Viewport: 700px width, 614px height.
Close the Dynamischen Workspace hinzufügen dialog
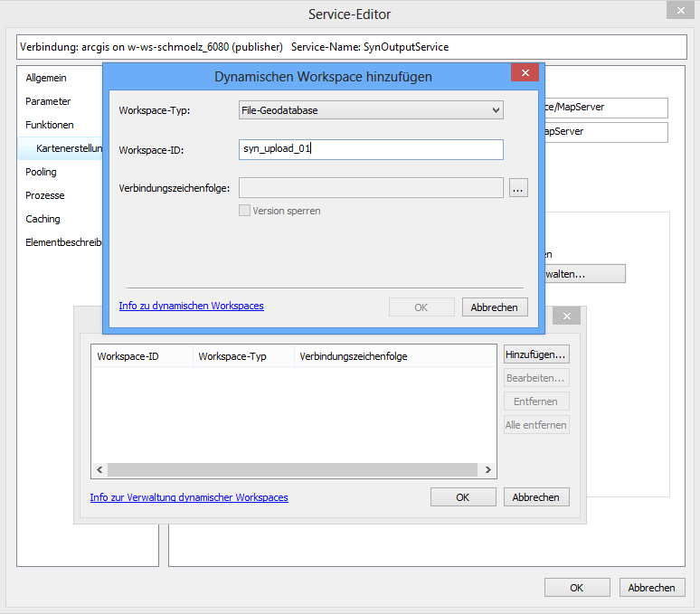(525, 75)
